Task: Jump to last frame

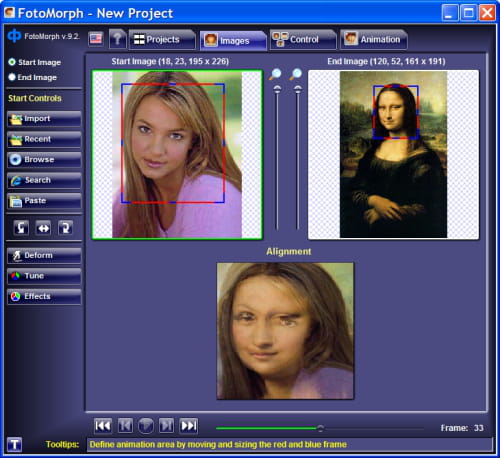Action: (189, 426)
